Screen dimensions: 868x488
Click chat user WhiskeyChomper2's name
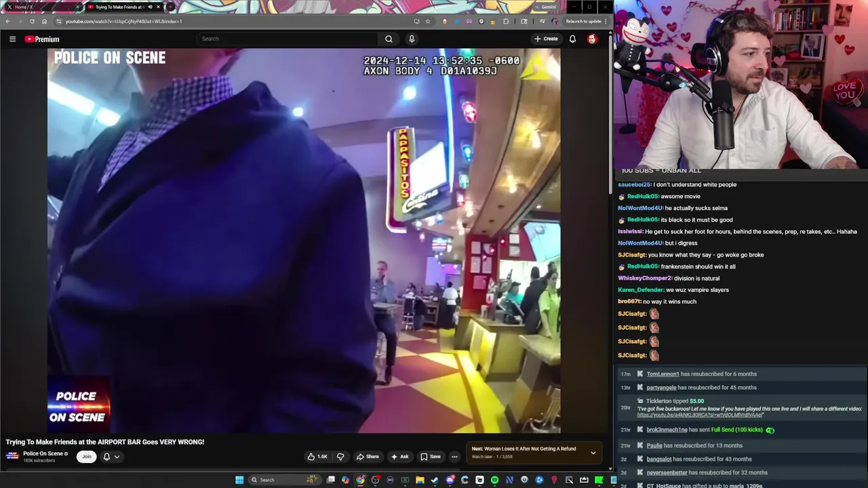coord(644,279)
